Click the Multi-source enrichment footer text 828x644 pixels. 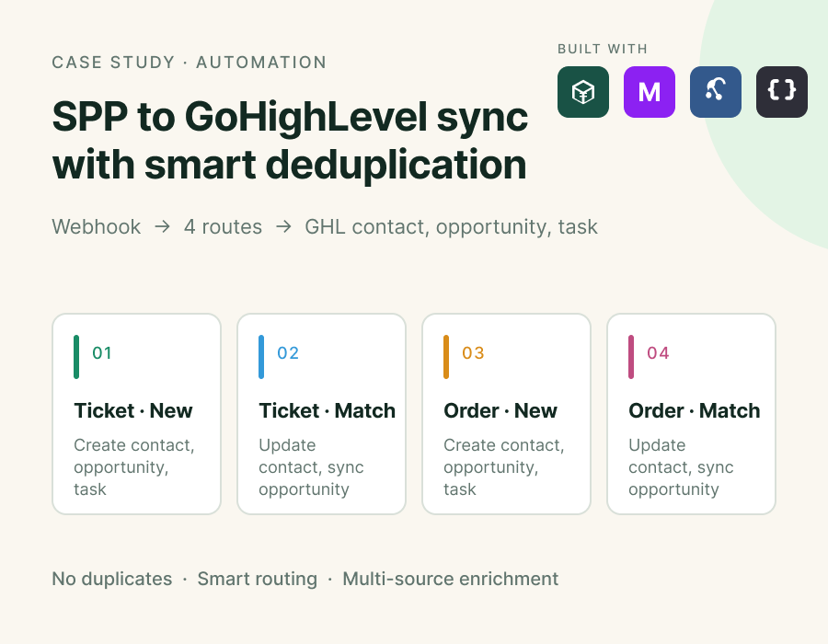[451, 579]
